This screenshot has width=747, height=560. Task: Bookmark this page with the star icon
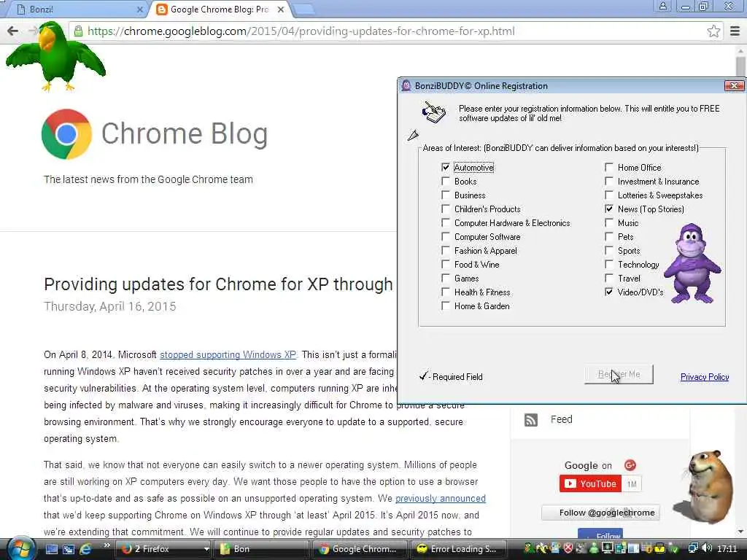pyautogui.click(x=713, y=31)
